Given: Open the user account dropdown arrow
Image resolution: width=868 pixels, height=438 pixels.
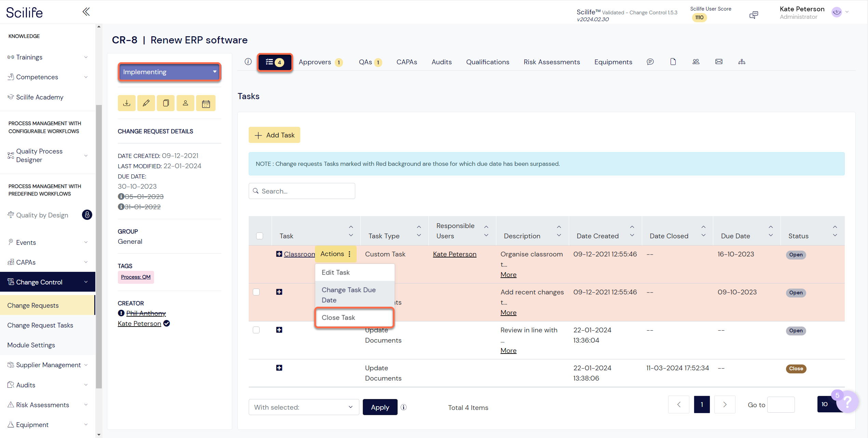Looking at the screenshot, I should coord(847,12).
